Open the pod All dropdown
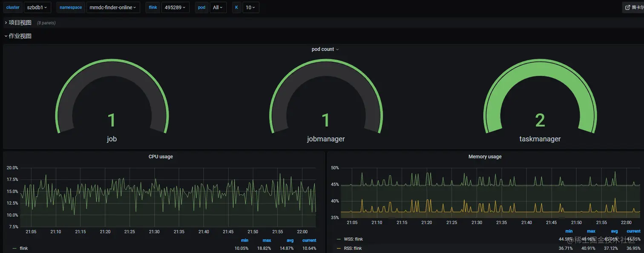 tap(218, 7)
